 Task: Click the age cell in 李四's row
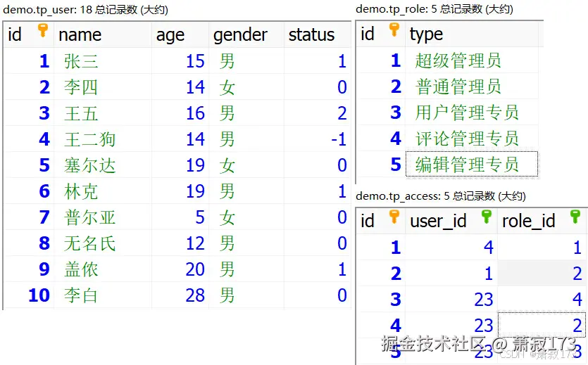tap(180, 87)
